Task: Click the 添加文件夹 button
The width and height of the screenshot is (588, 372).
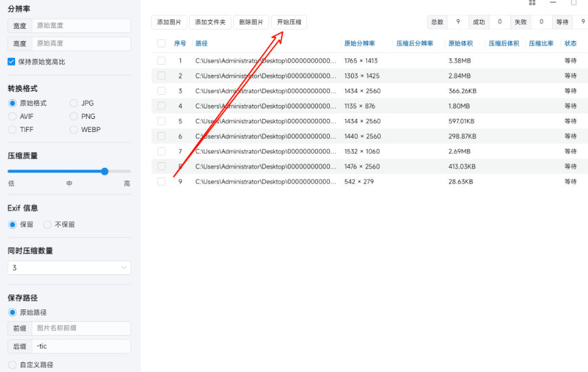Action: 210,22
